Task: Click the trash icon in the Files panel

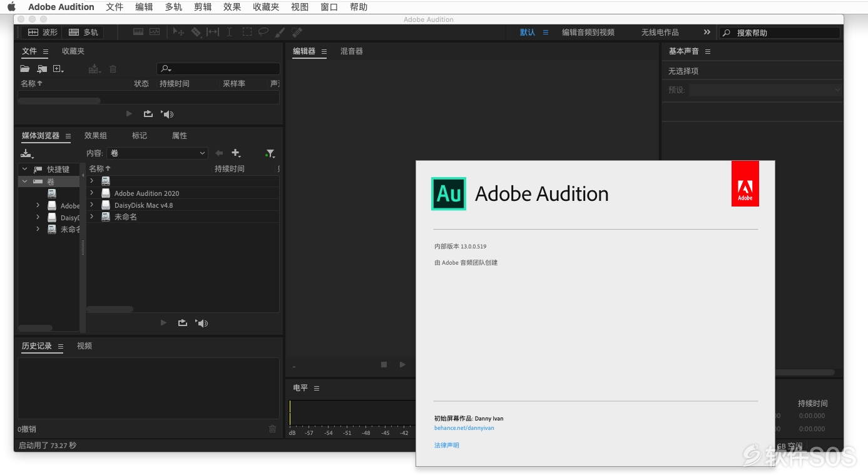Action: tap(113, 69)
